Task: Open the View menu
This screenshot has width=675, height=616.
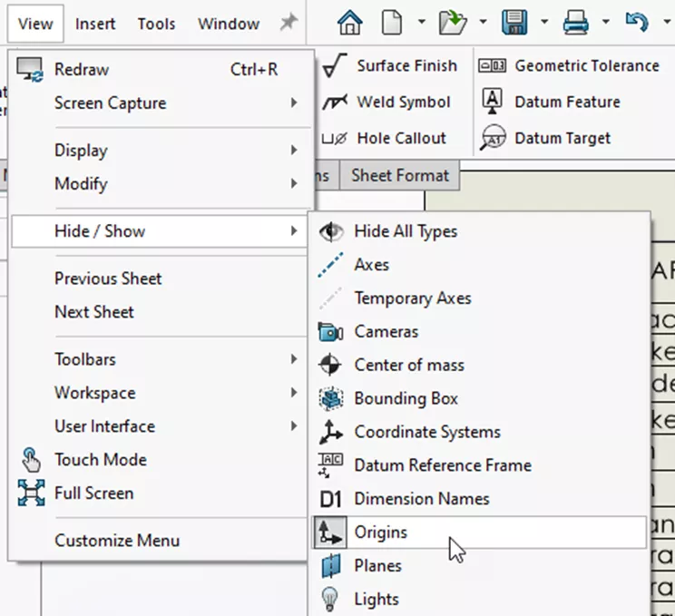Action: [35, 24]
